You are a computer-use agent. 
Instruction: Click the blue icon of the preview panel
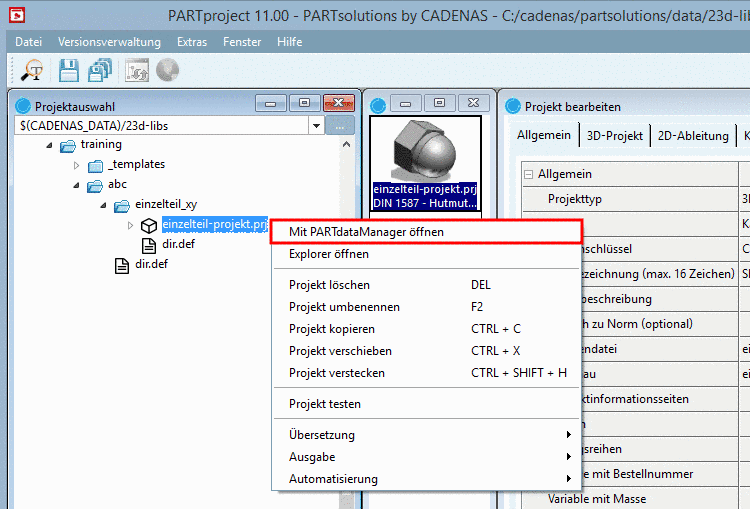[x=378, y=106]
